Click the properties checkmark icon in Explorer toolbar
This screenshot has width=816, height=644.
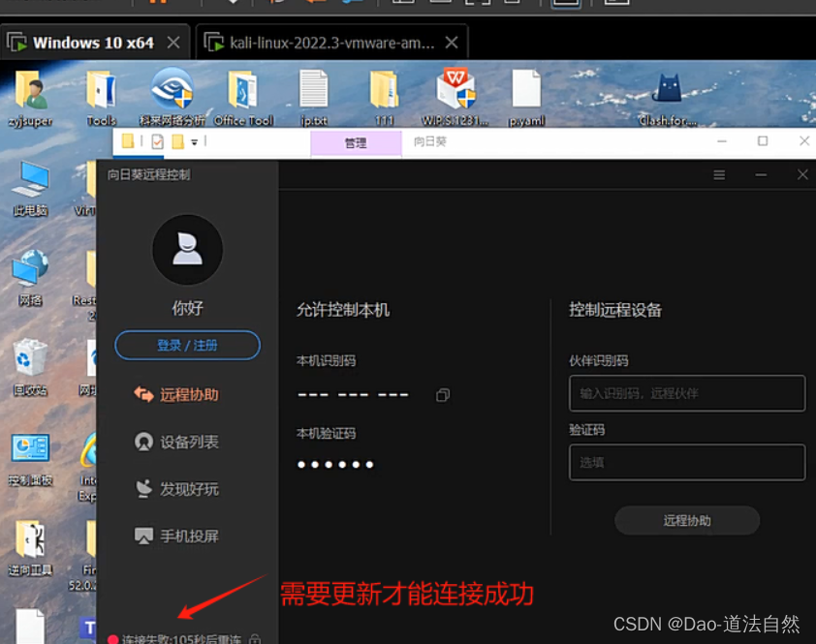pos(157,141)
